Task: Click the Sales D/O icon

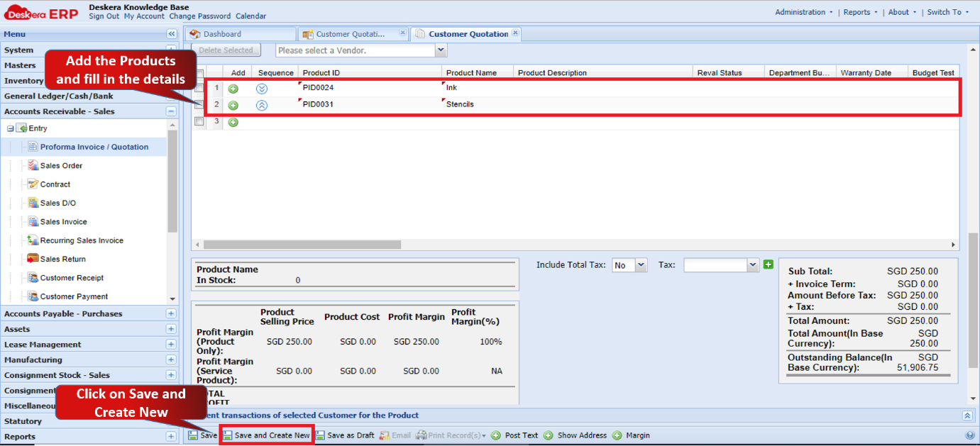Action: pyautogui.click(x=33, y=203)
